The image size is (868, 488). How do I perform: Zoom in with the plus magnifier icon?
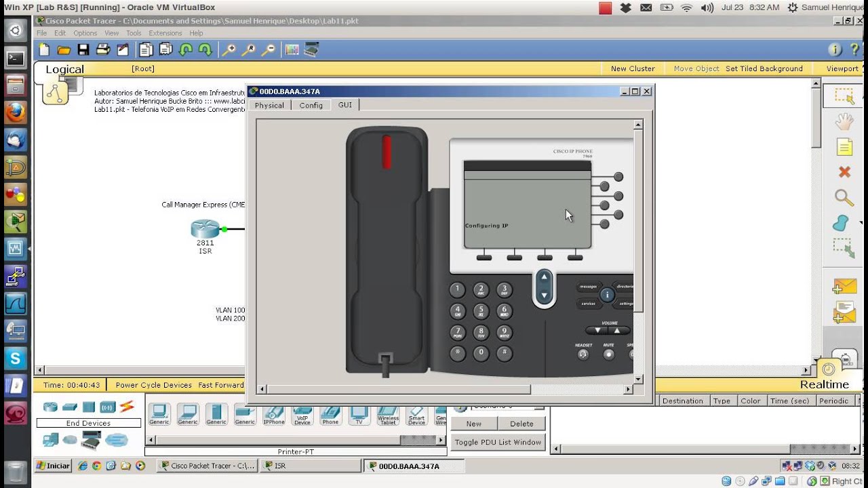tap(229, 49)
